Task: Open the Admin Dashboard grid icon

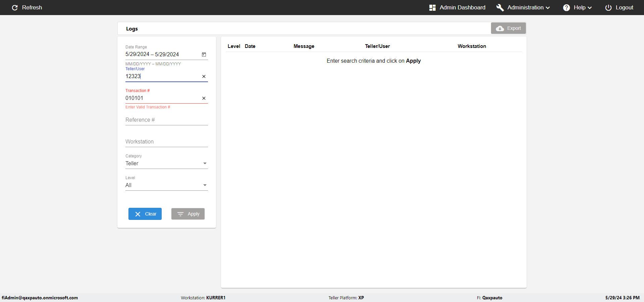Action: pos(432,7)
